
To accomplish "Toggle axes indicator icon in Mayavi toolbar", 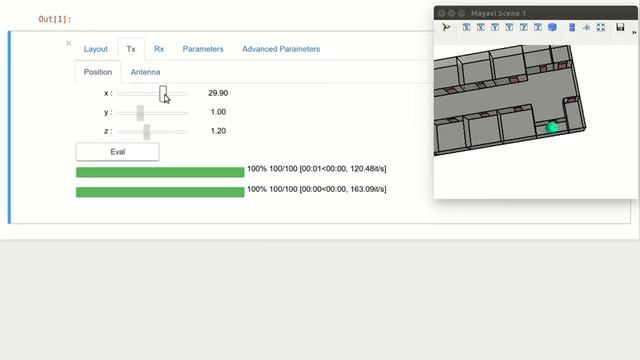I will [x=586, y=27].
